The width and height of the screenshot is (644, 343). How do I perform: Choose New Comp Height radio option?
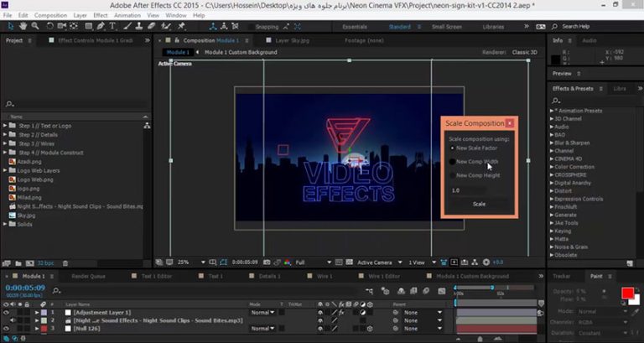(453, 175)
